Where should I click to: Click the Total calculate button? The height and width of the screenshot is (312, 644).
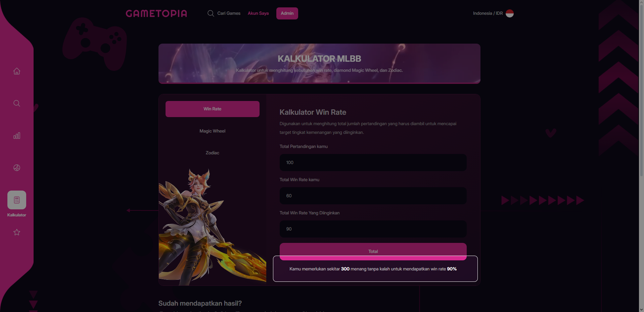coord(373,251)
